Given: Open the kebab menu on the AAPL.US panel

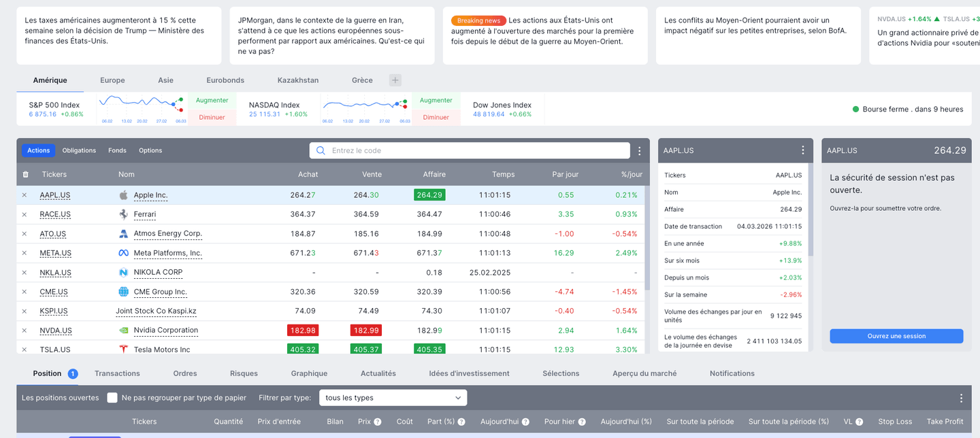Looking at the screenshot, I should (x=803, y=150).
